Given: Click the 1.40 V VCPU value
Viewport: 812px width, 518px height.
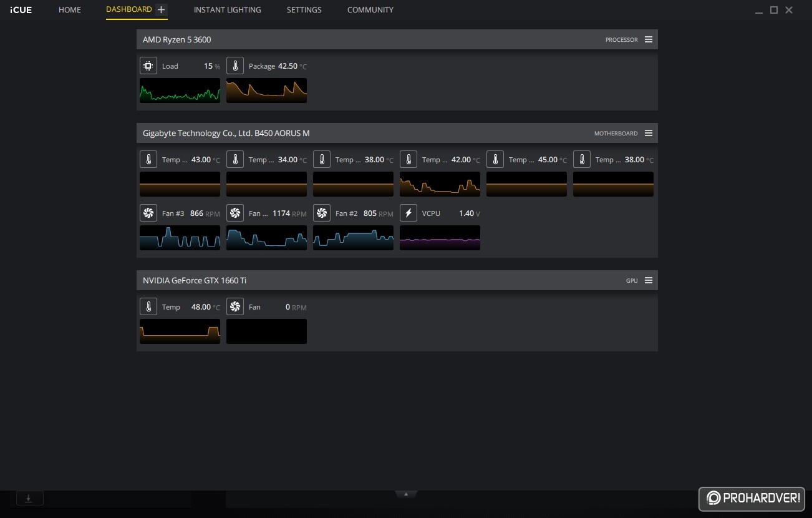Looking at the screenshot, I should 470,213.
